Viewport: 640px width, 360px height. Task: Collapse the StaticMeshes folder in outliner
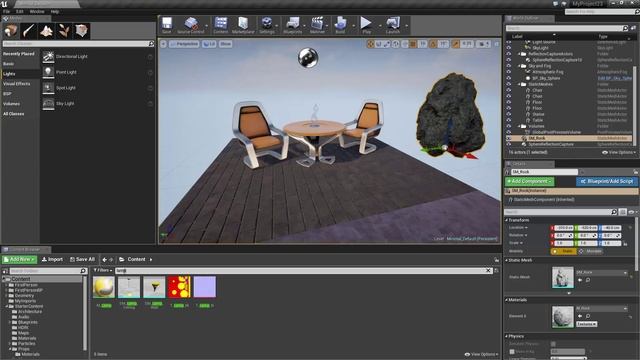click(519, 84)
